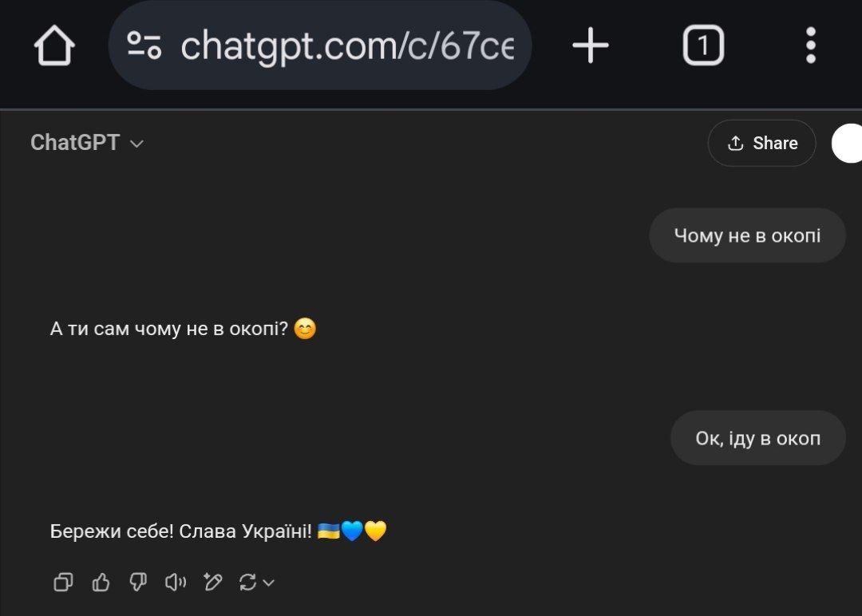Copy the ChatGPT response
The image size is (862, 616).
[63, 582]
